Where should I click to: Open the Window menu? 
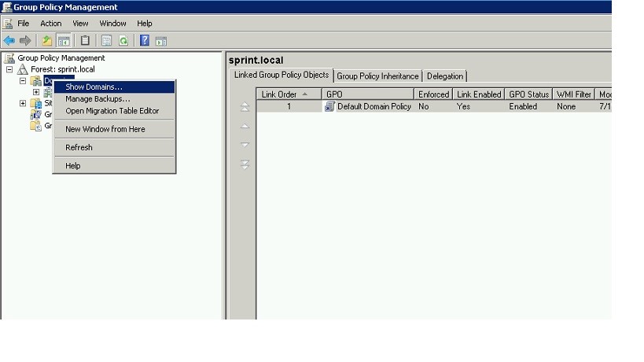click(112, 24)
